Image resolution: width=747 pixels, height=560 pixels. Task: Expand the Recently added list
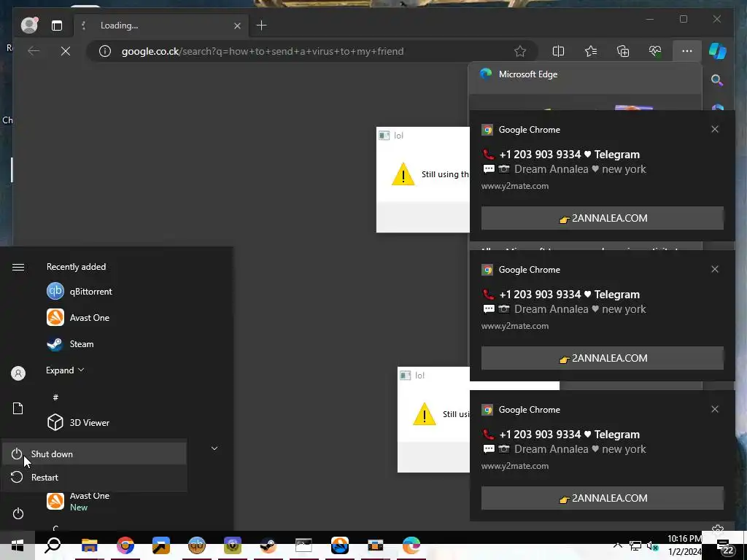65,370
